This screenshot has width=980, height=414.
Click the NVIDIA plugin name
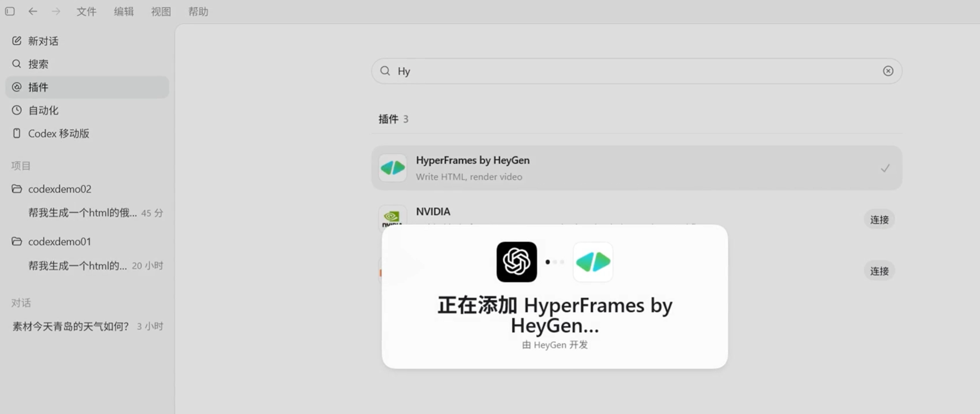pos(433,211)
